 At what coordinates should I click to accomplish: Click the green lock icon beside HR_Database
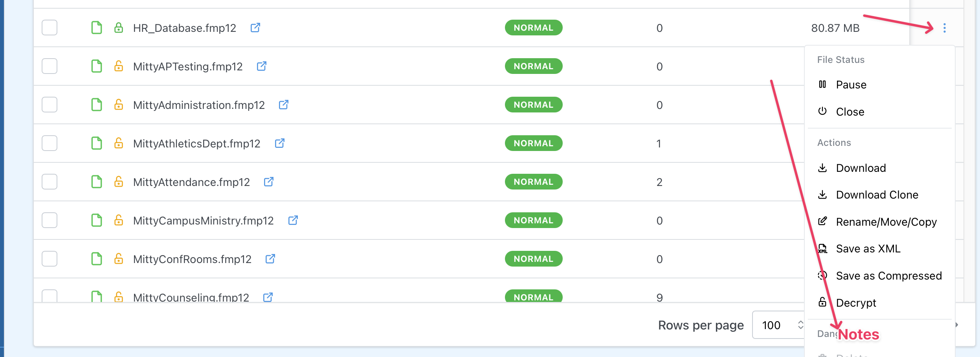click(119, 28)
